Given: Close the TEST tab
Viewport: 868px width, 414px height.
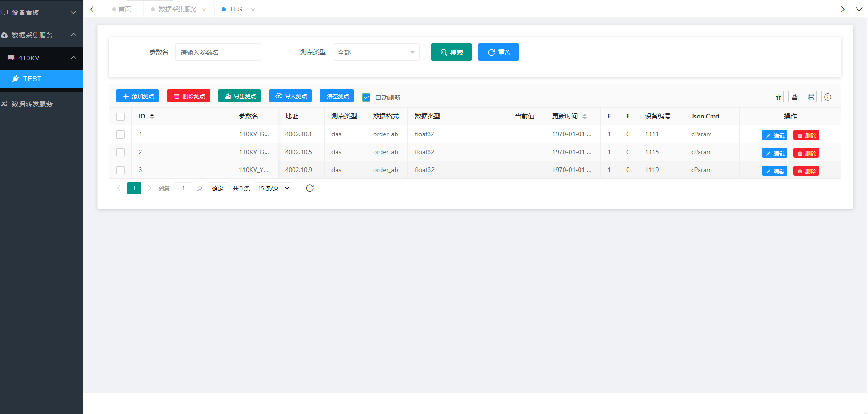Looking at the screenshot, I should (253, 10).
